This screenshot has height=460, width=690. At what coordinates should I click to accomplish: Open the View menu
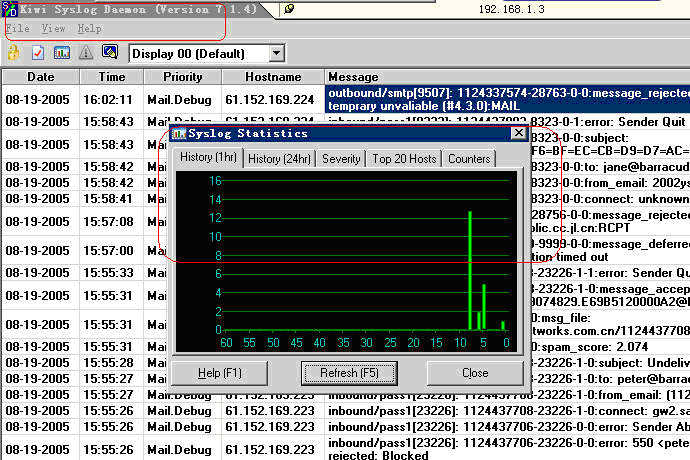(x=54, y=29)
